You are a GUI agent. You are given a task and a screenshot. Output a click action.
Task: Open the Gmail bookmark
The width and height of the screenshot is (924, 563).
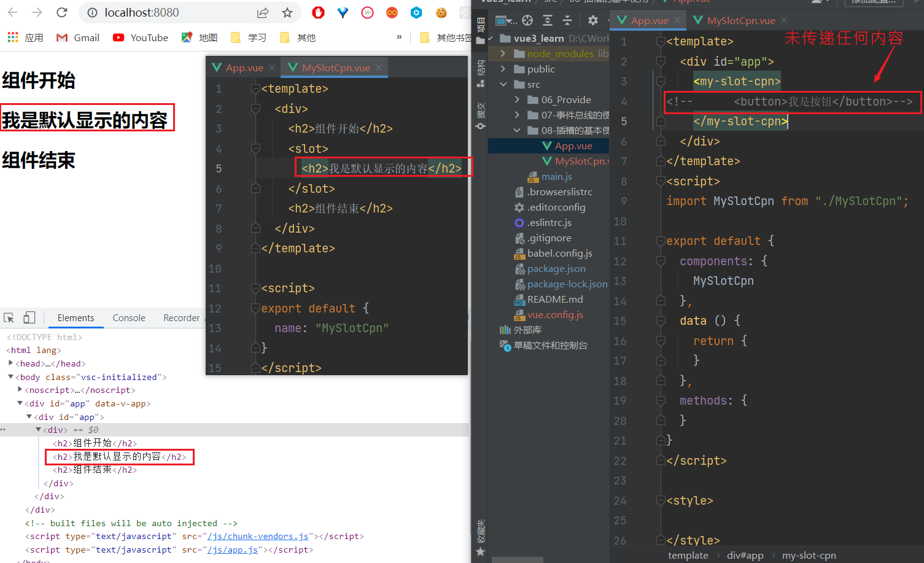(78, 37)
